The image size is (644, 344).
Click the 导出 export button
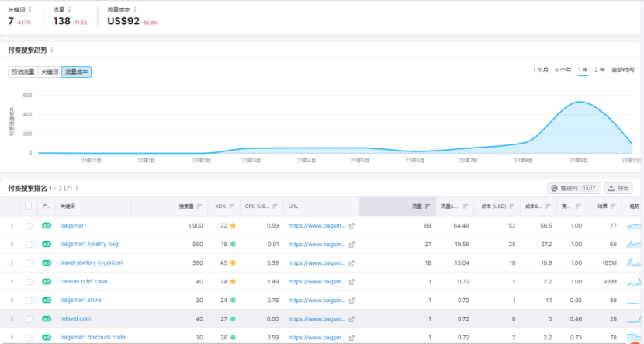click(x=618, y=188)
